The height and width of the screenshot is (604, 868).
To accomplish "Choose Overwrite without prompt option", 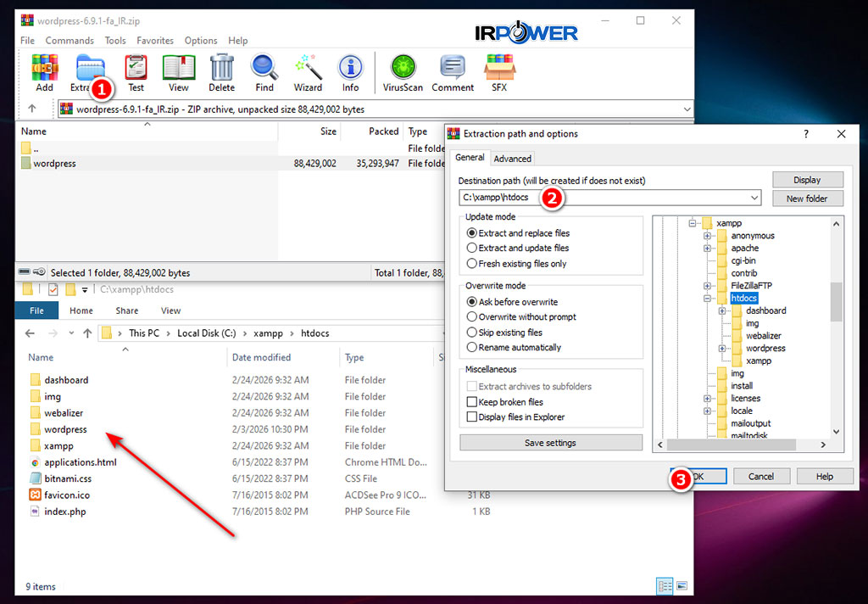I will tap(472, 317).
